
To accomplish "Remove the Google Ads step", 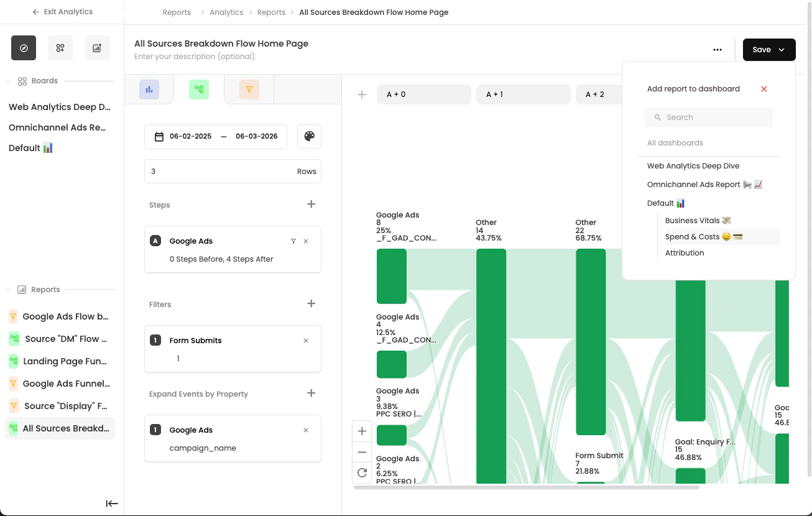I will click(x=306, y=241).
